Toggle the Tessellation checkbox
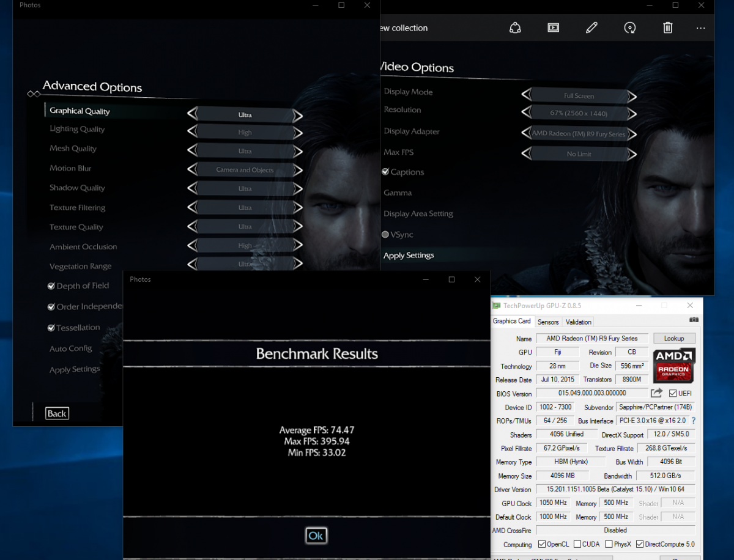Screen dimensions: 734x560 tap(51, 328)
